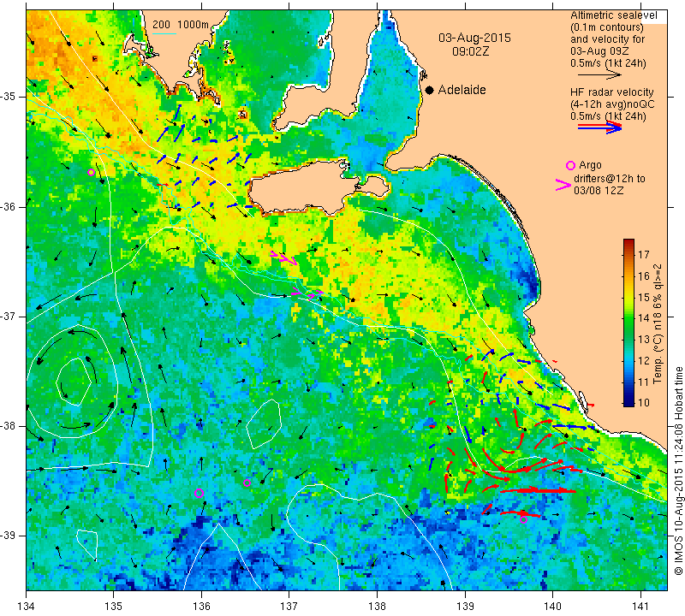This screenshot has height=616, width=685.
Task: Click the larger Argo circle near longitude 136
Action: (199, 494)
